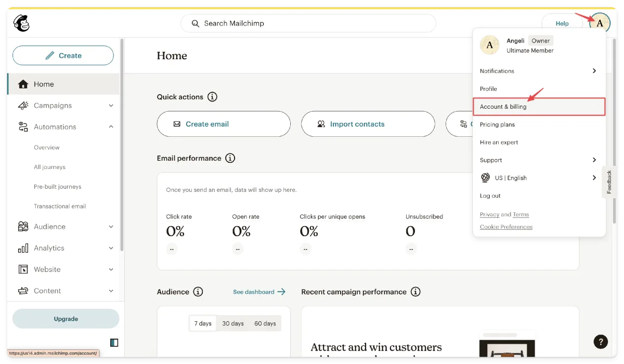
Task: Click the Home house icon in the sidebar
Action: (23, 84)
